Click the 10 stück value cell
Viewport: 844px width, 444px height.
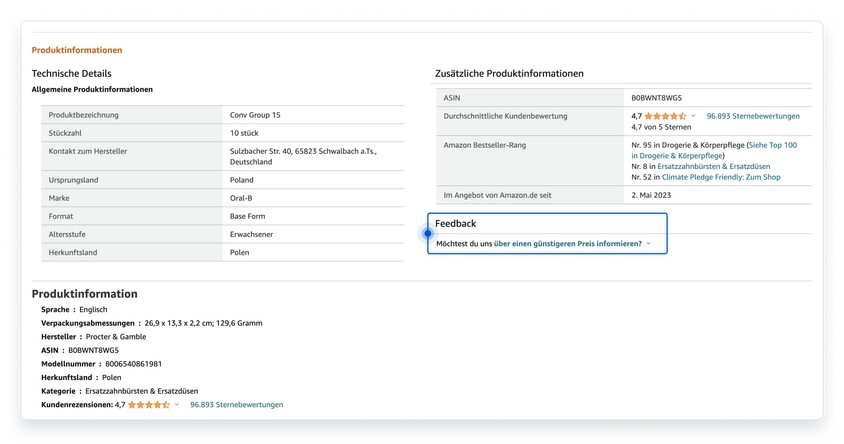click(313, 133)
